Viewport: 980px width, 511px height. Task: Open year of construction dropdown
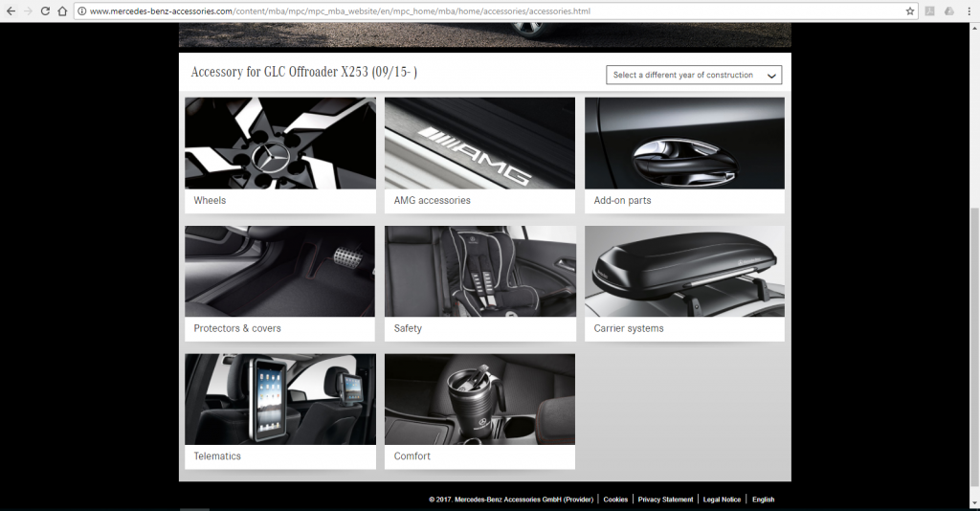click(x=694, y=75)
